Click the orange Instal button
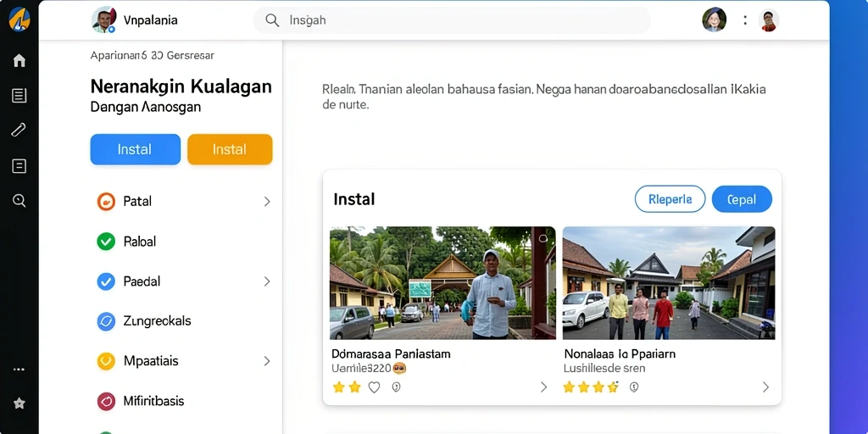 click(x=230, y=149)
